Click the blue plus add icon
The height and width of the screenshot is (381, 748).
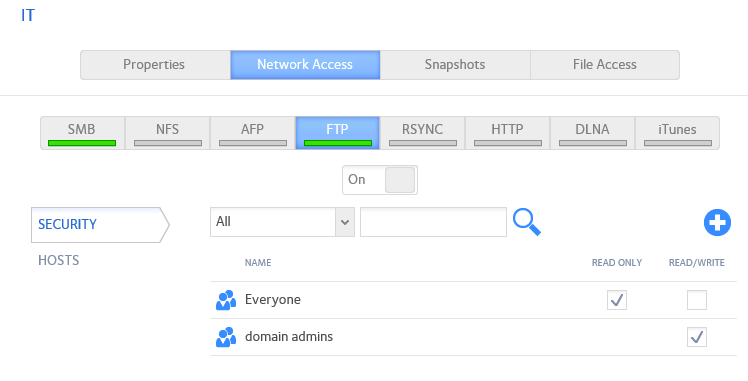click(717, 222)
